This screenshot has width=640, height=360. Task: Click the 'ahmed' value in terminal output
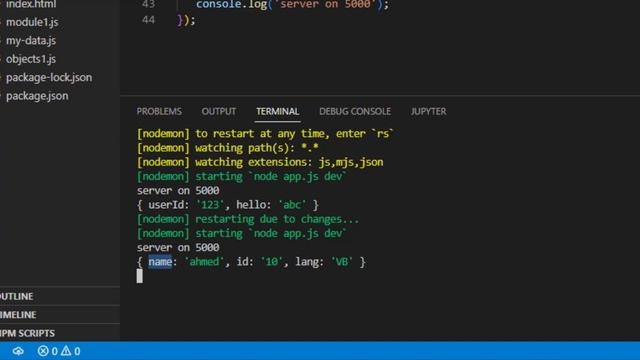click(204, 262)
